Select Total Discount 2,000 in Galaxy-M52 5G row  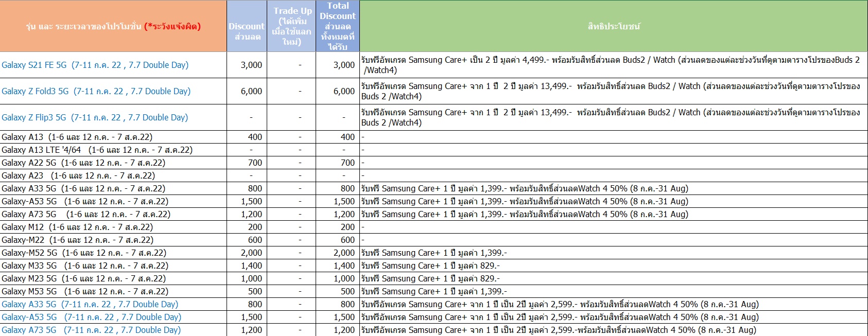point(338,253)
